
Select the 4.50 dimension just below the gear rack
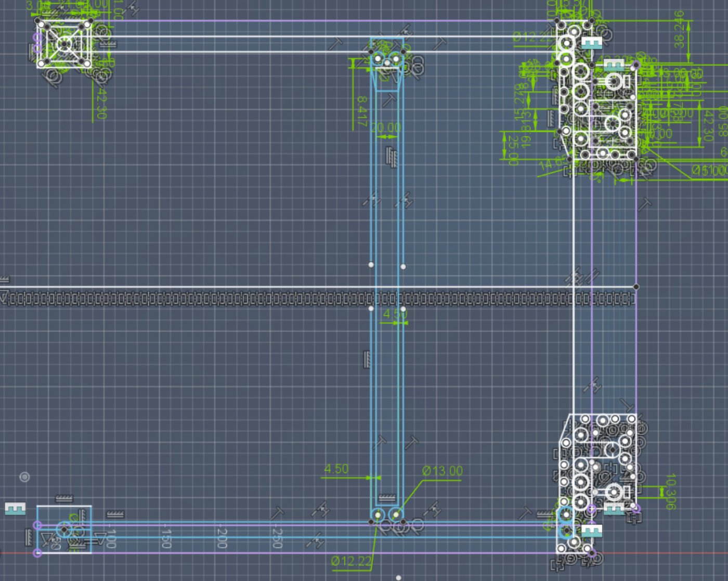click(x=395, y=314)
